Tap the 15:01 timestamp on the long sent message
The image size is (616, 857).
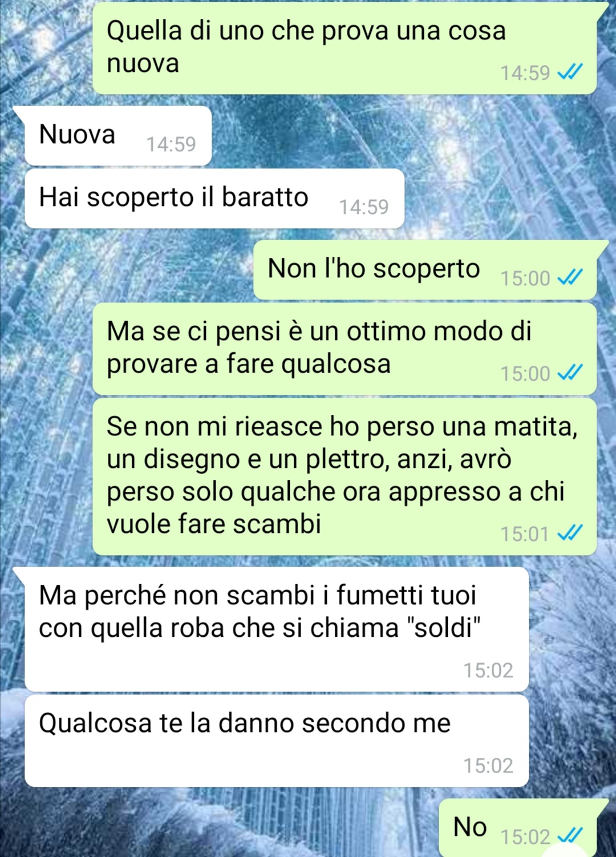[525, 533]
